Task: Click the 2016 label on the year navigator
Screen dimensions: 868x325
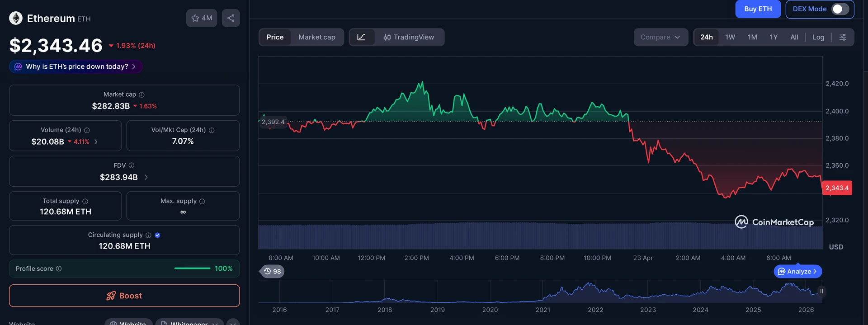Action: [279, 310]
